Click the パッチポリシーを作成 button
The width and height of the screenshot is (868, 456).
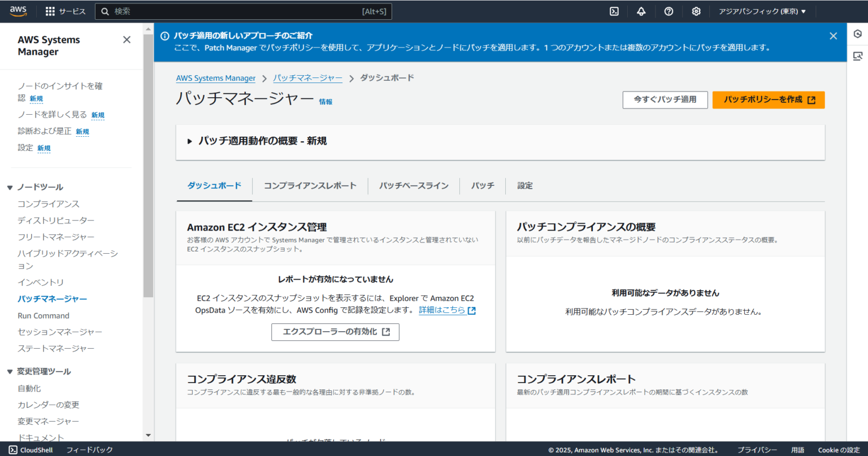(x=769, y=99)
